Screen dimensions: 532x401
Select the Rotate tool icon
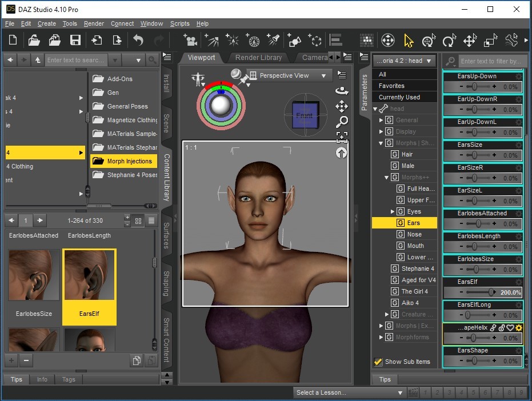pos(449,41)
